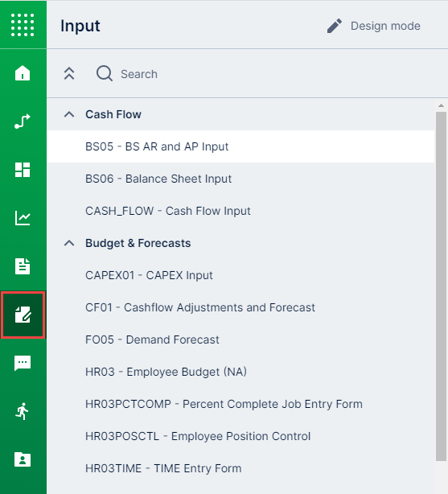Switch to Design mode
This screenshot has height=494, width=448.
[x=373, y=26]
